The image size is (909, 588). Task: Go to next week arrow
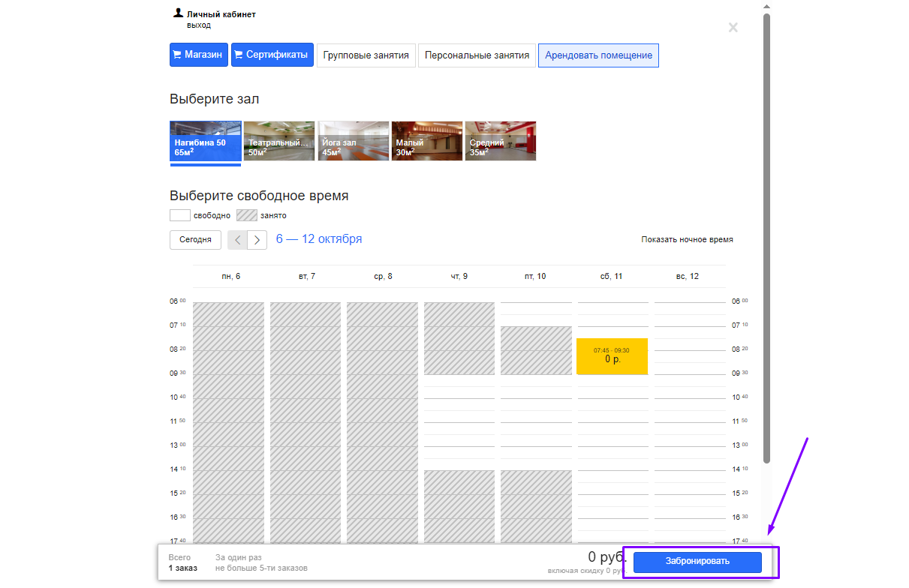(257, 240)
